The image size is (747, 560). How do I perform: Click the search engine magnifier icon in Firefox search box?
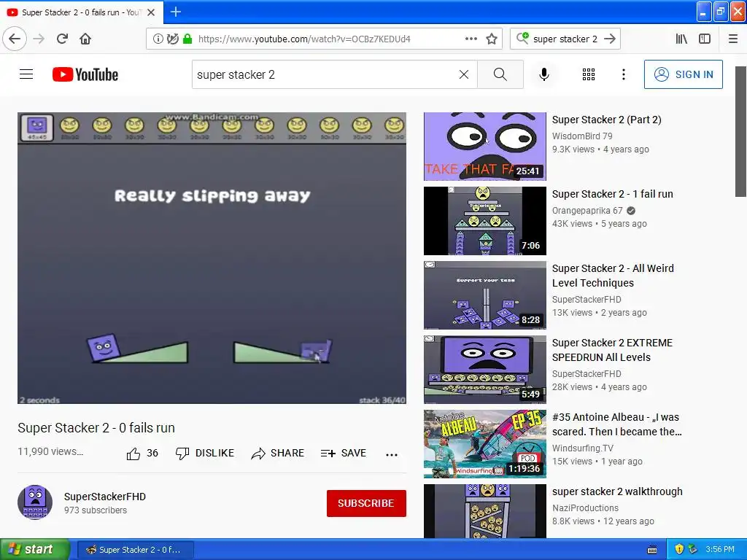(522, 38)
